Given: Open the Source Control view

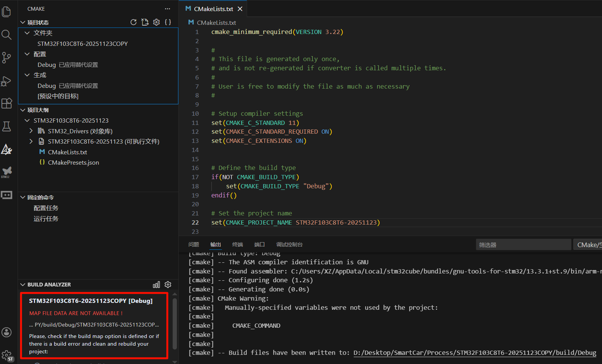Looking at the screenshot, I should point(6,58).
